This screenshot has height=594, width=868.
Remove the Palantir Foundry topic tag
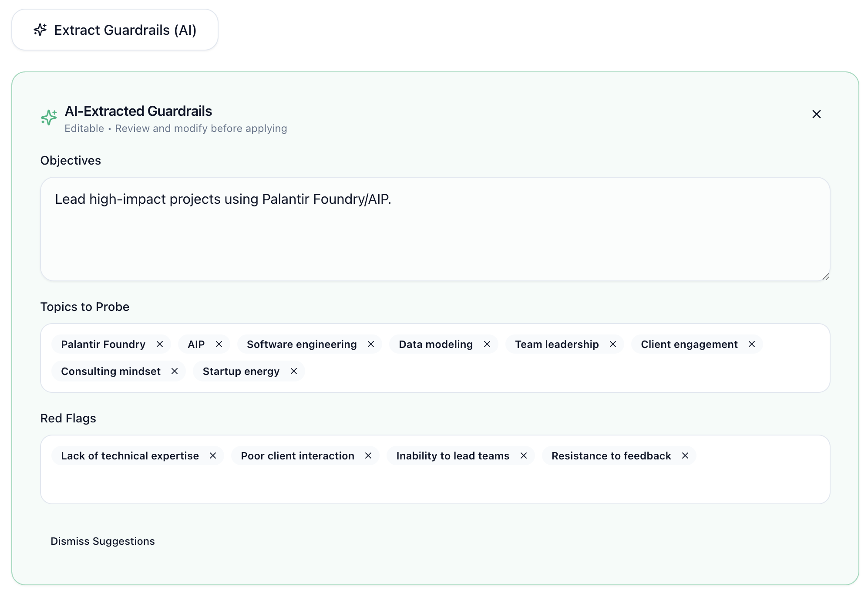coord(160,344)
